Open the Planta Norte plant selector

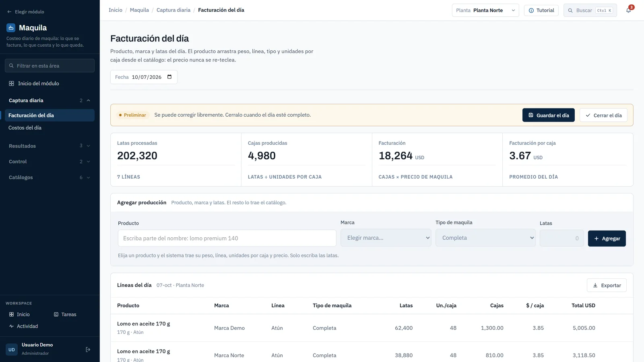pyautogui.click(x=485, y=10)
